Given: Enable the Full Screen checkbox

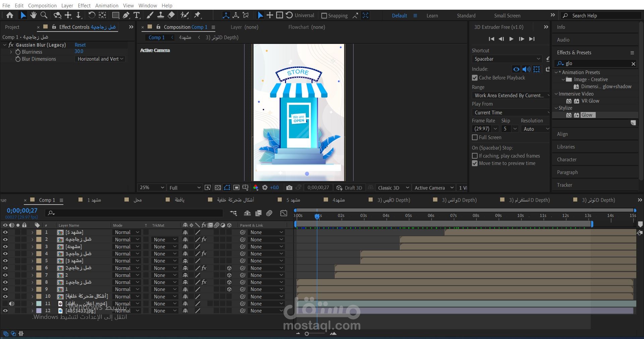Looking at the screenshot, I should coord(475,137).
